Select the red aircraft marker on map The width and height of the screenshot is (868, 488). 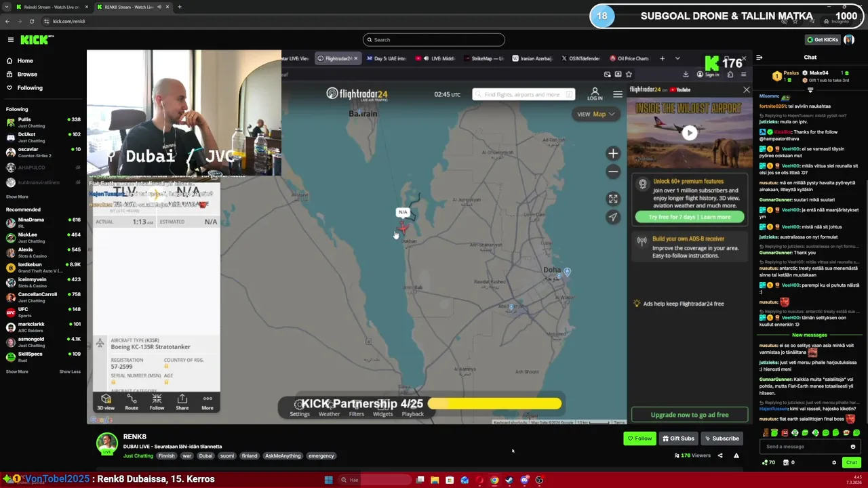403,228
